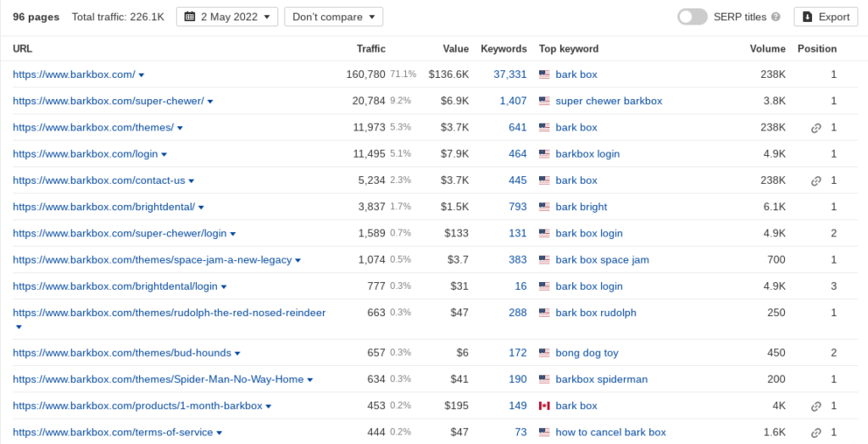This screenshot has height=444, width=868.
Task: Click the 641 keywords count
Action: [518, 127]
